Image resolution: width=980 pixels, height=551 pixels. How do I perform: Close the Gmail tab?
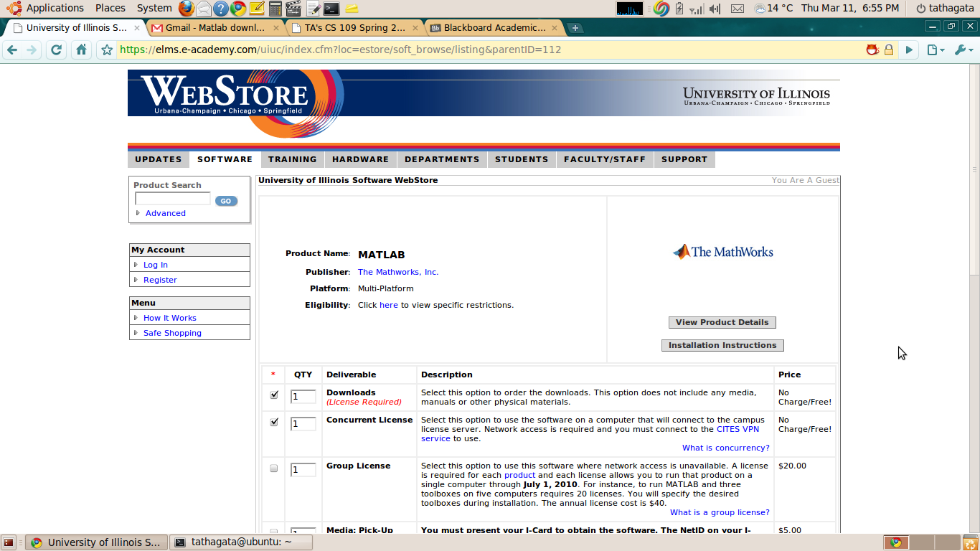point(275,28)
